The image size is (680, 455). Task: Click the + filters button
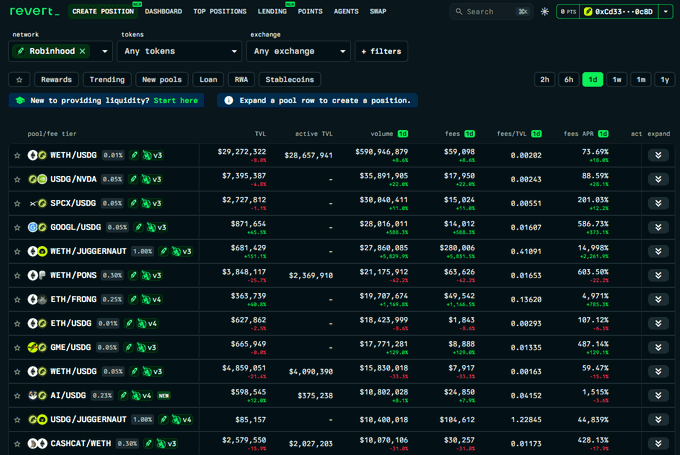(381, 51)
